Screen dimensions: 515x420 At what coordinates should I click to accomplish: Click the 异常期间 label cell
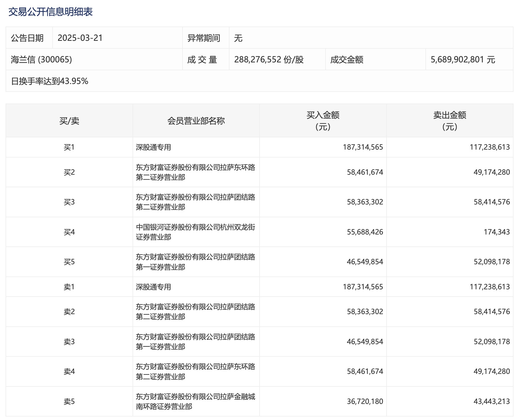[204, 38]
